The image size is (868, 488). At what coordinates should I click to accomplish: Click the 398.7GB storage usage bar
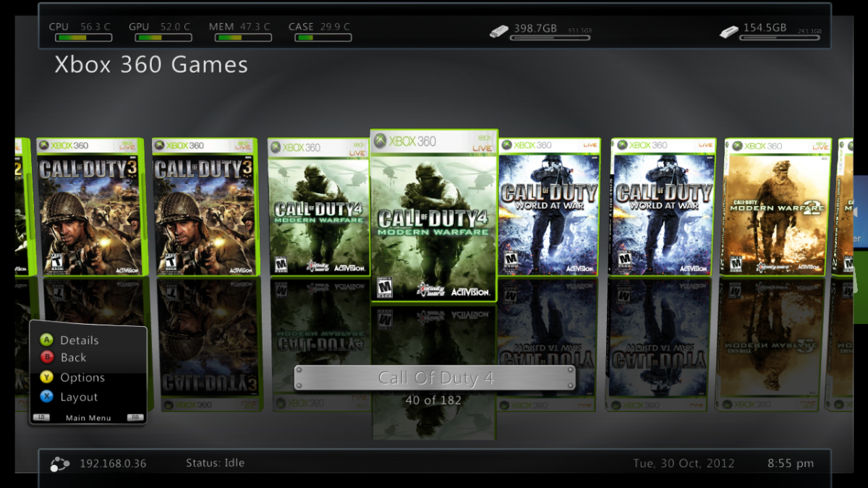550,38
